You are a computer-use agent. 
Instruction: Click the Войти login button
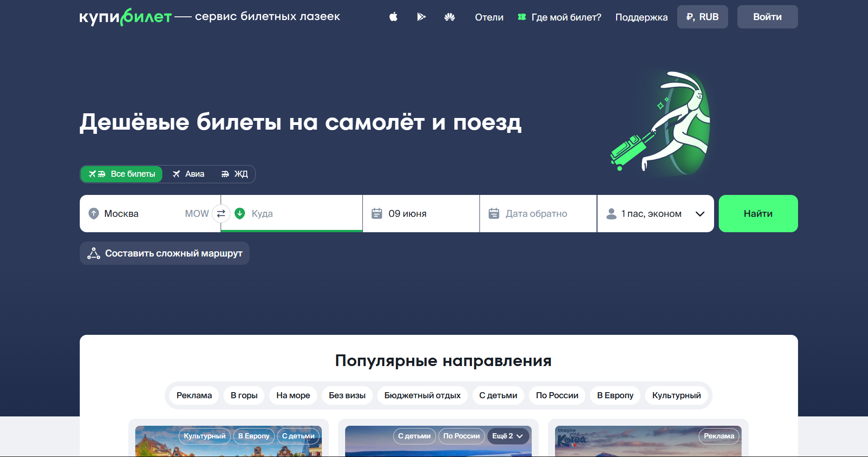point(767,17)
